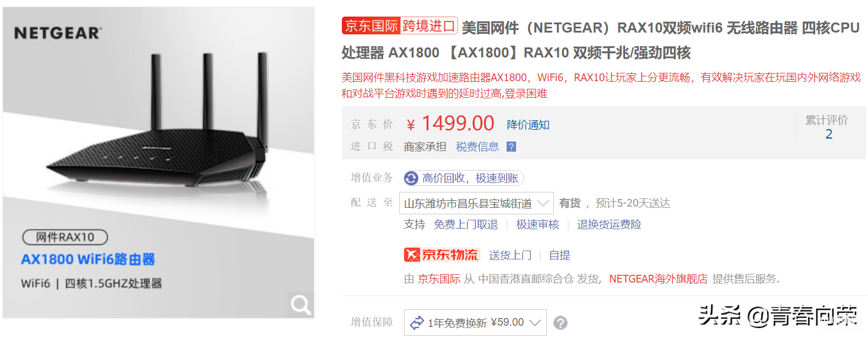Click the 退换货运费险 link
The image size is (868, 337).
pyautogui.click(x=609, y=224)
